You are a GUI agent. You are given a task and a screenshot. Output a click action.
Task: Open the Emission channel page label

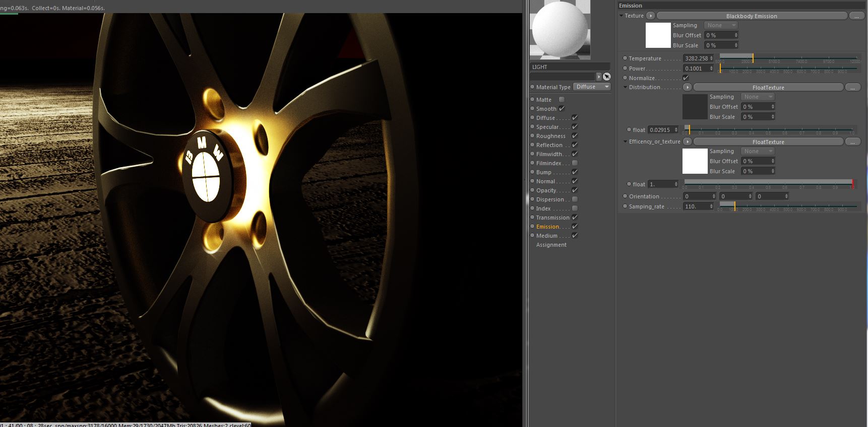[x=548, y=227]
